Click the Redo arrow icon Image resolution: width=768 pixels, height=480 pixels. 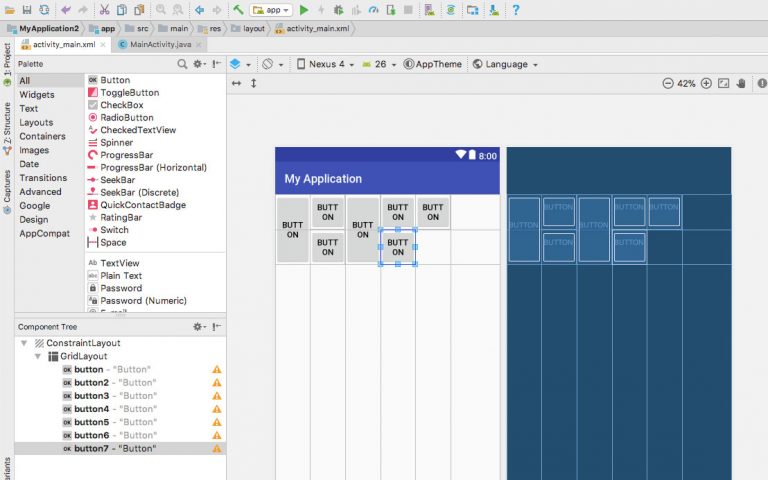(83, 10)
